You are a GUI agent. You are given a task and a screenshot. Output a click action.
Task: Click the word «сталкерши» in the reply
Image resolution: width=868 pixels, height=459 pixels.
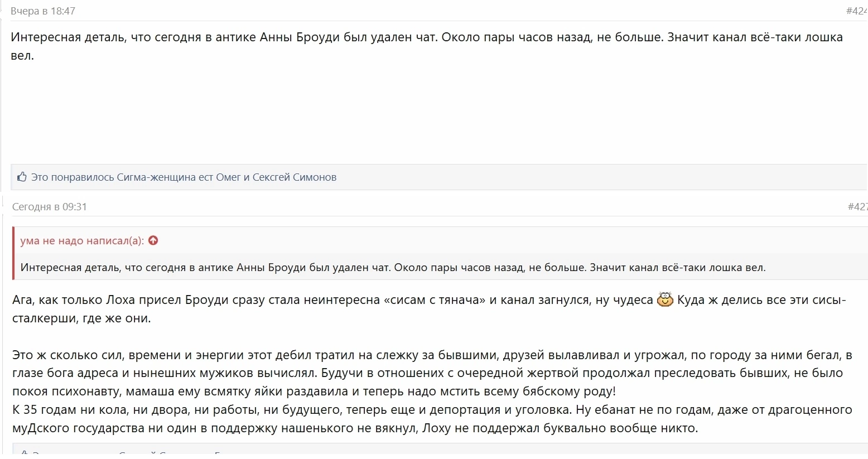(x=45, y=318)
